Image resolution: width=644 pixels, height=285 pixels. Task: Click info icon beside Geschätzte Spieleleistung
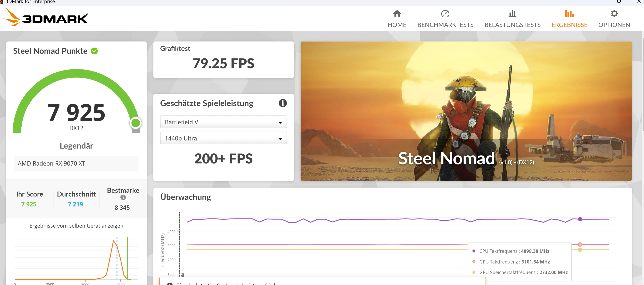point(283,103)
